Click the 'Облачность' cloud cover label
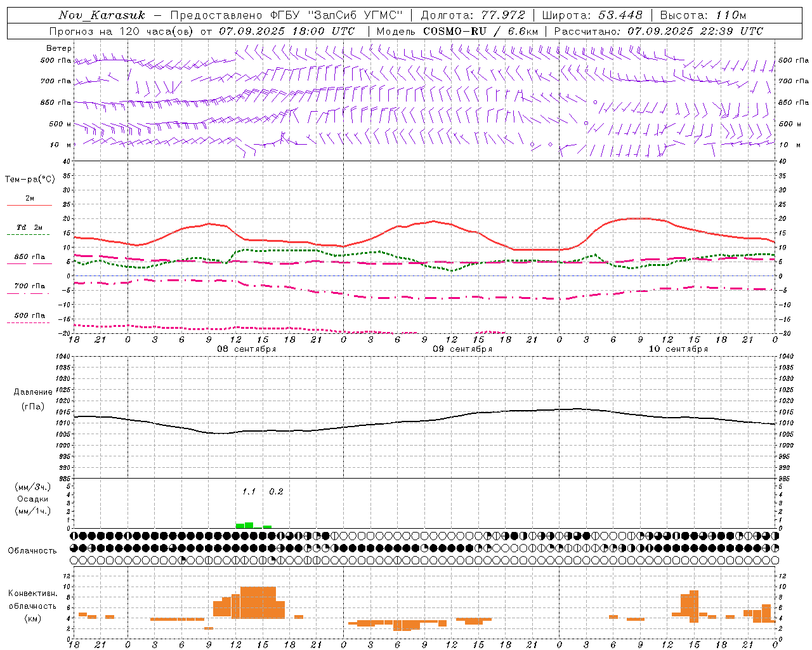The image size is (812, 650). [x=32, y=551]
